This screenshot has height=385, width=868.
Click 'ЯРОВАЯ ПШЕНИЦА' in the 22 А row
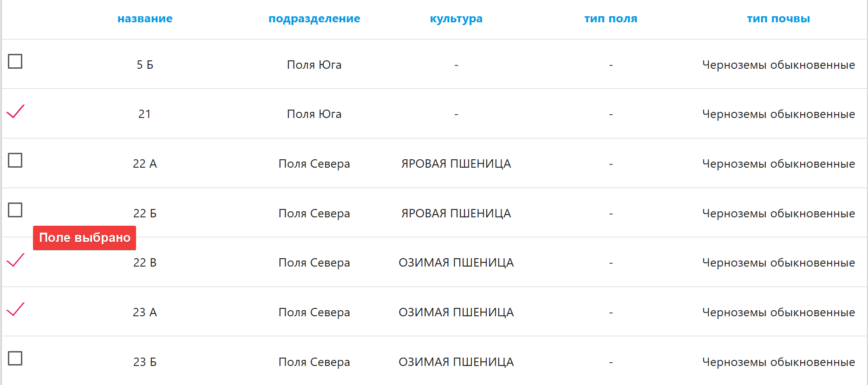[456, 164]
